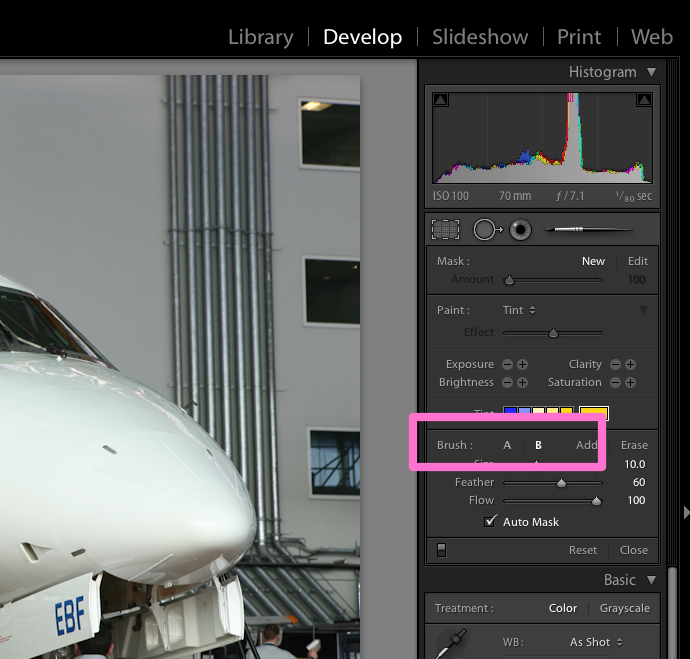
Task: Select the Red Eye Correction tool
Action: pos(520,230)
